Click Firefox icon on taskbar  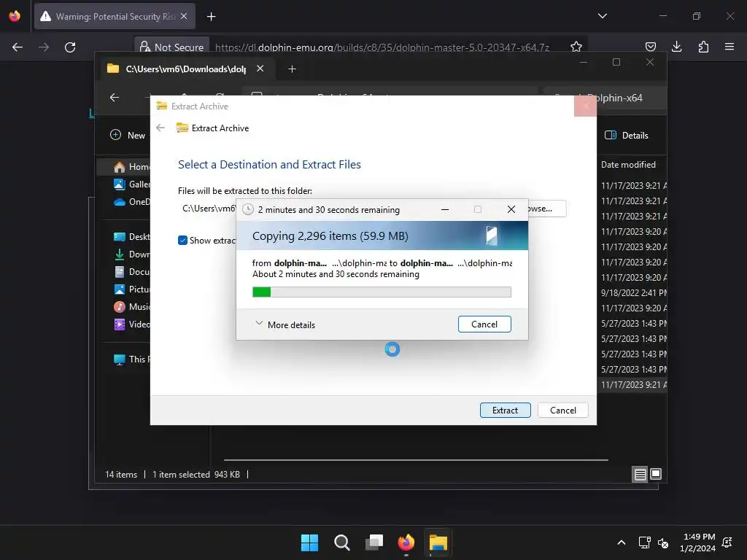[406, 542]
